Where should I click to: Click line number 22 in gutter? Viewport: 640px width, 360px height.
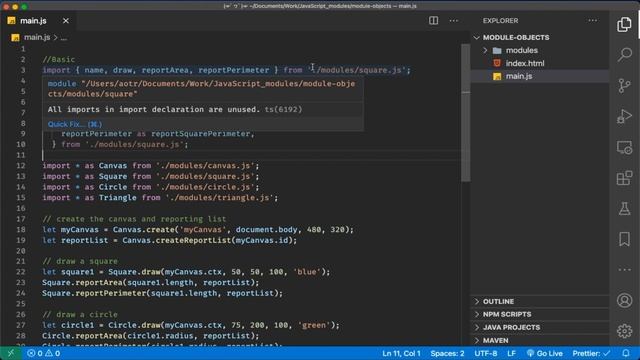click(x=21, y=272)
